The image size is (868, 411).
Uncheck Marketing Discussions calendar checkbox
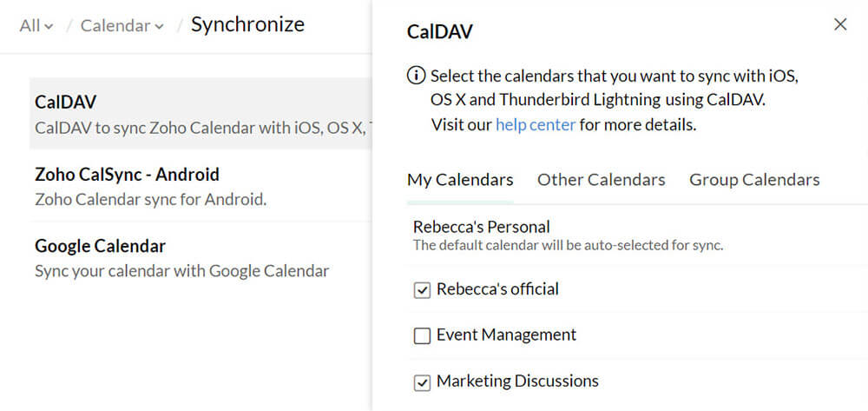[423, 381]
